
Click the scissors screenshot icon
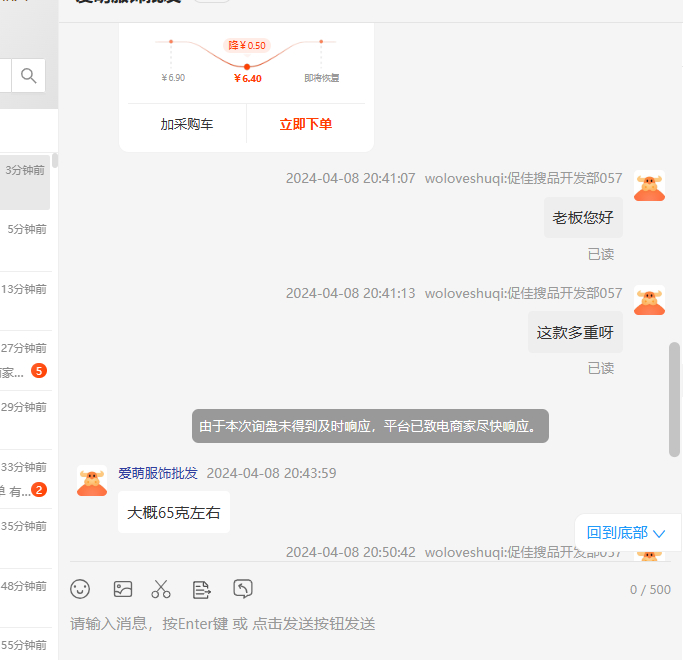click(x=161, y=589)
